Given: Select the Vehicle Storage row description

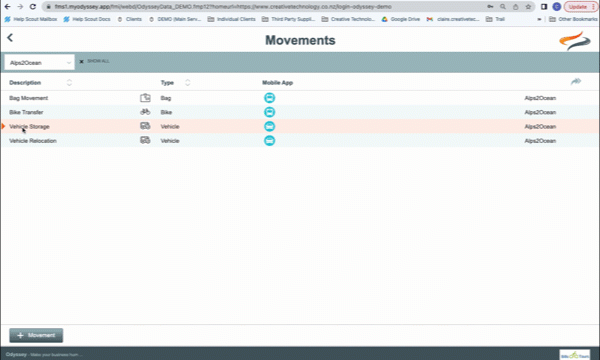Looking at the screenshot, I should pyautogui.click(x=29, y=126).
